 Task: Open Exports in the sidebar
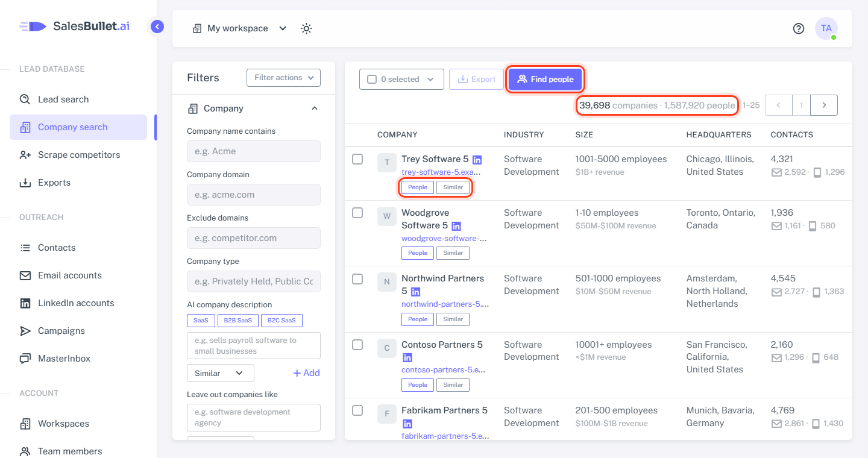click(x=78, y=183)
